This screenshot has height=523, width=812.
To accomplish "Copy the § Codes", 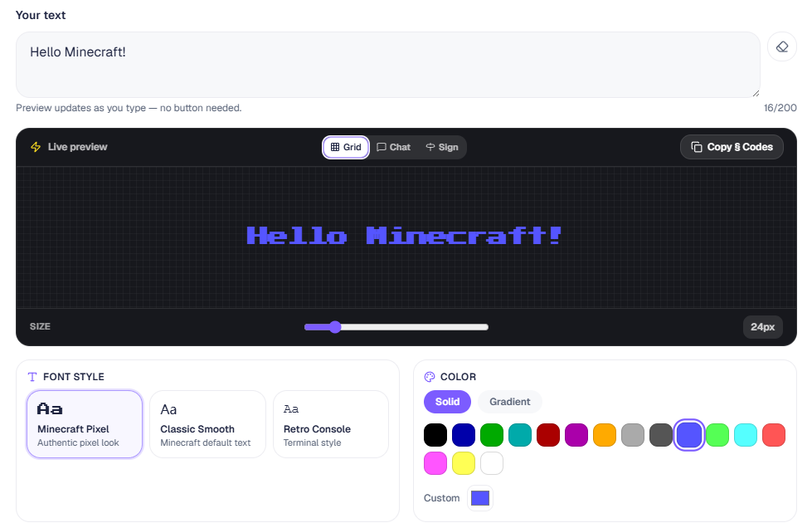I will 732,147.
